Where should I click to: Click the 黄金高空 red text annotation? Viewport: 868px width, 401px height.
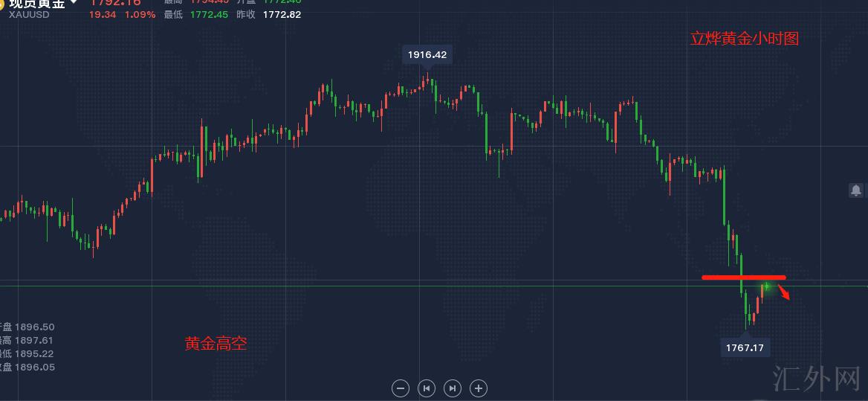point(216,344)
